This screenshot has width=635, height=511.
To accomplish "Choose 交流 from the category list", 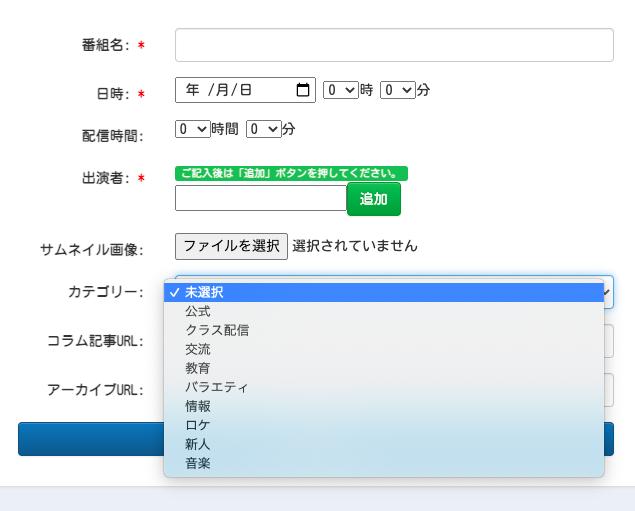I will (384, 349).
